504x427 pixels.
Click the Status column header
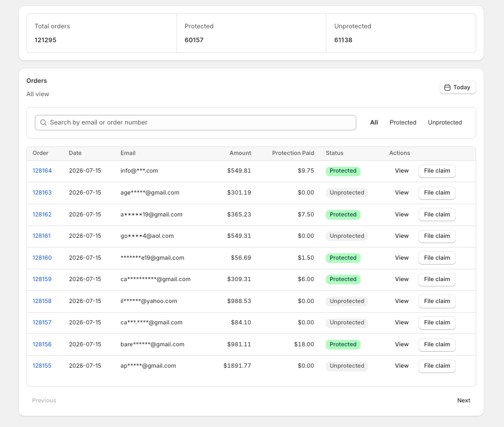[x=334, y=153]
